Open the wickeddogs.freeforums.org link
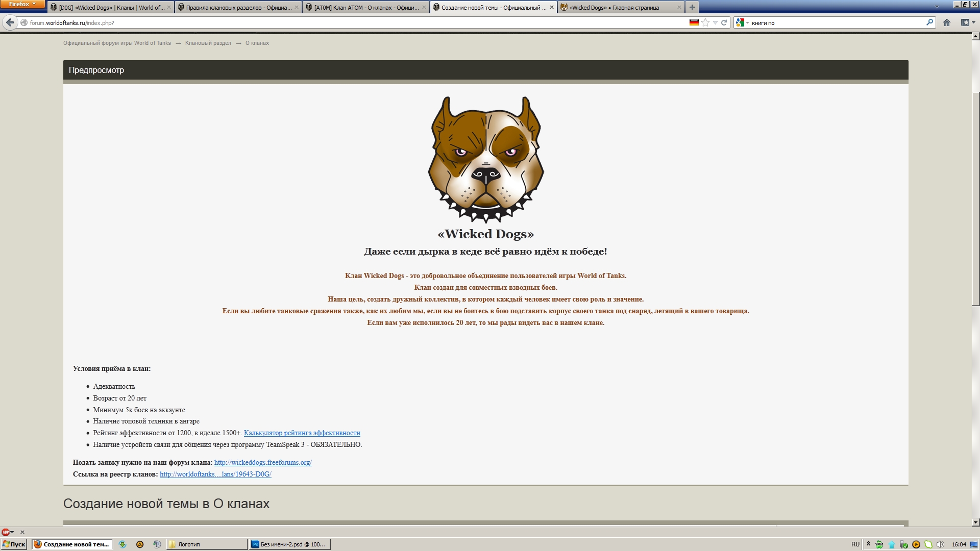980x551 pixels. [x=263, y=462]
